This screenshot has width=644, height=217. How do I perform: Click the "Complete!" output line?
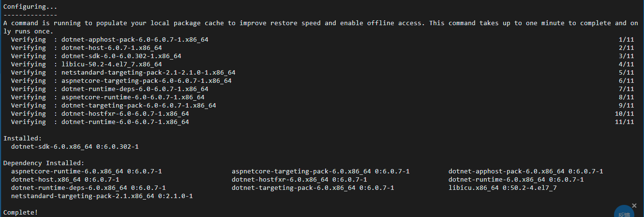[21, 212]
